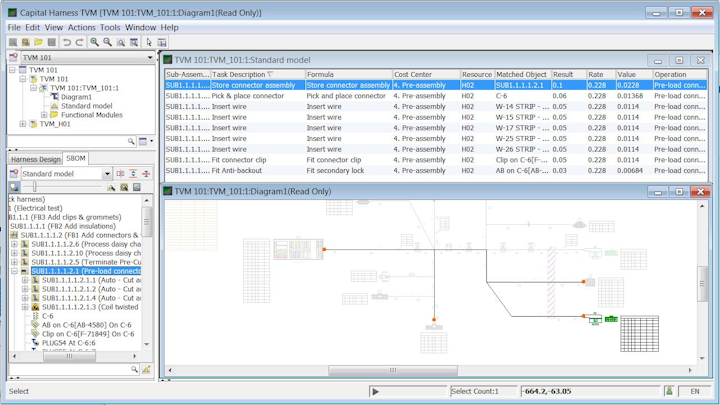720x405 pixels.
Task: Click the diagram vertical scrollbar thumb
Action: [x=702, y=284]
